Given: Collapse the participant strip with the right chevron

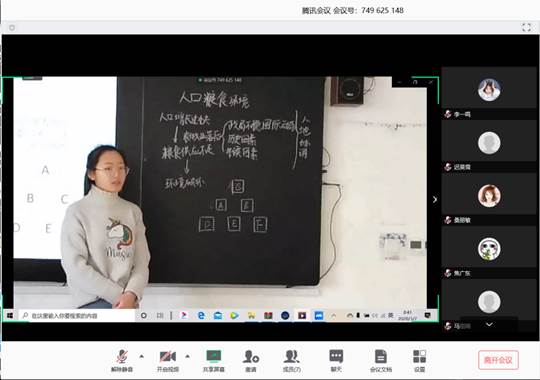Looking at the screenshot, I should [435, 199].
